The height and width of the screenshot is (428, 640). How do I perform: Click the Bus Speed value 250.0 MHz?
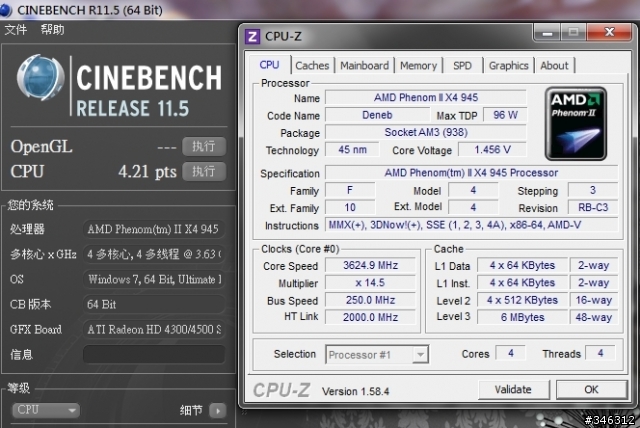pyautogui.click(x=370, y=300)
